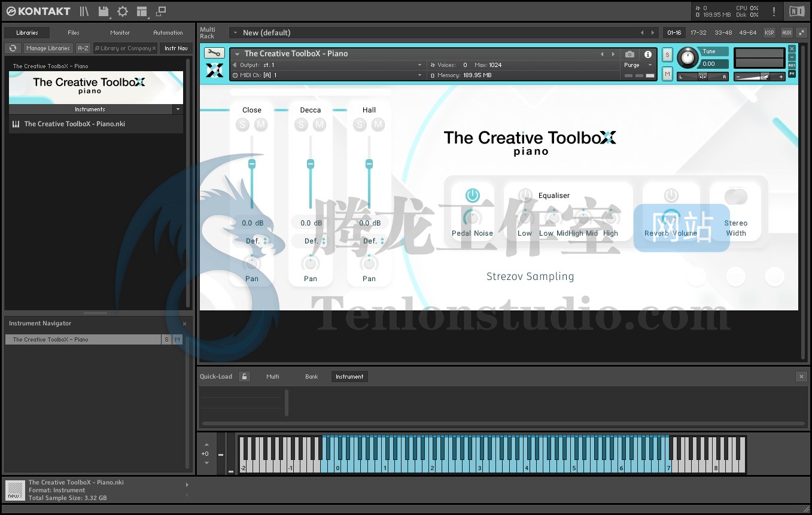Click the Kontakt logo
812x515 pixels.
(38, 11)
